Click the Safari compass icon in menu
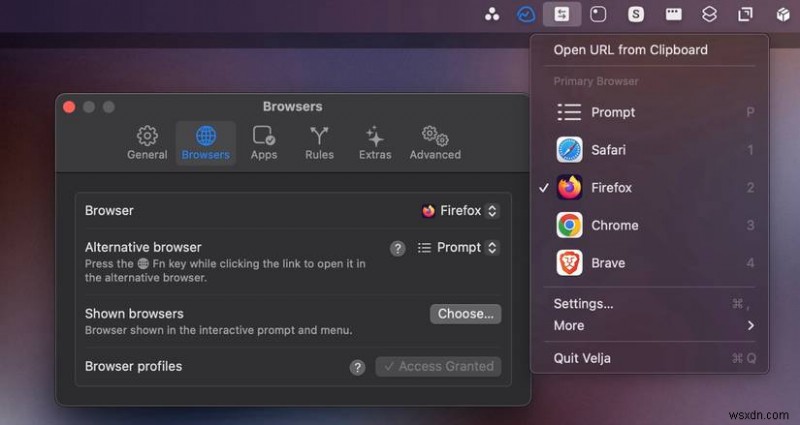800x425 pixels. 569,150
